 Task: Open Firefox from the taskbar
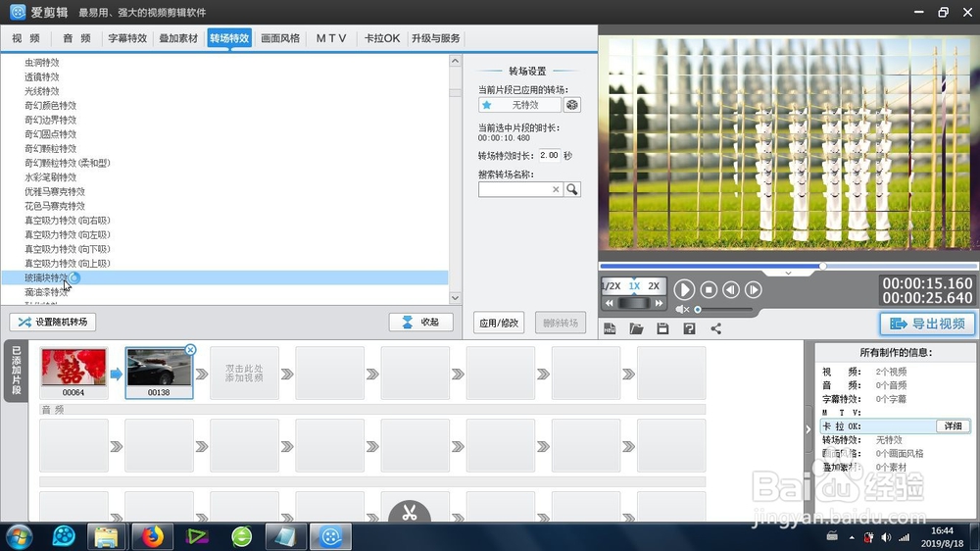pos(152,536)
